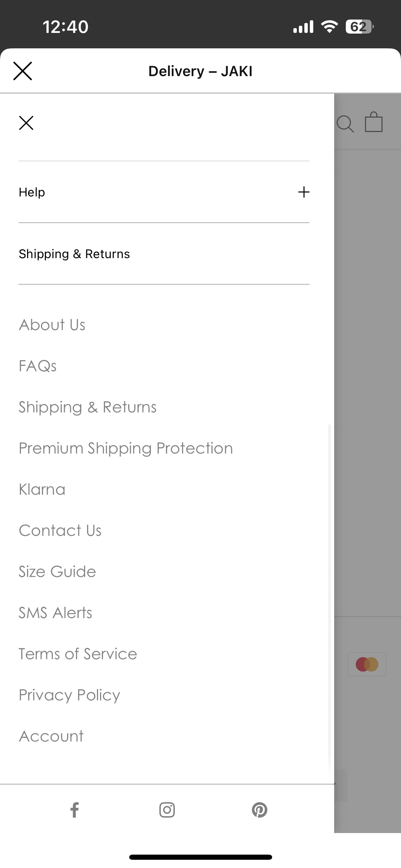Viewport: 401px width, 868px height.
Task: Open Terms of Service link
Action: [x=78, y=654]
